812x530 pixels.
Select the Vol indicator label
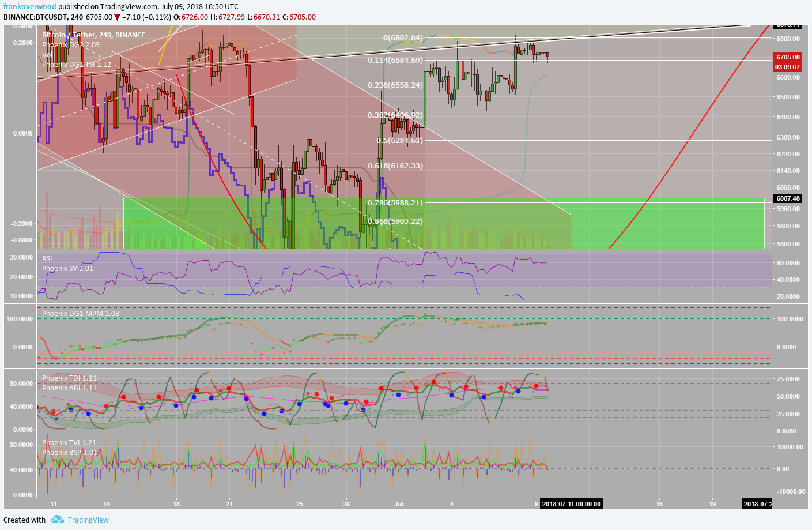tap(47, 54)
